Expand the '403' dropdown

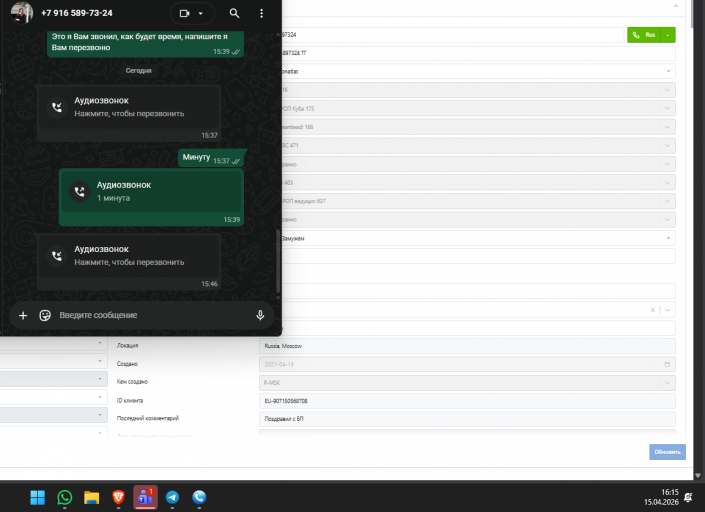(667, 183)
